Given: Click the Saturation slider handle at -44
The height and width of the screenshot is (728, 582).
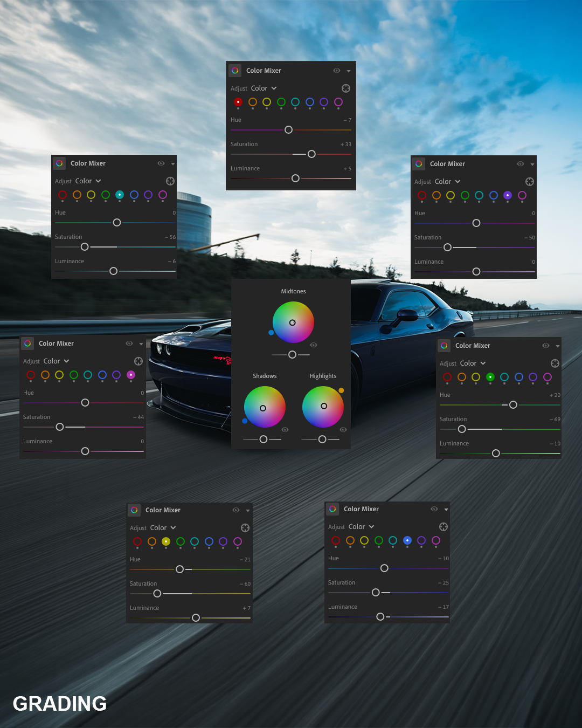Looking at the screenshot, I should tap(60, 427).
